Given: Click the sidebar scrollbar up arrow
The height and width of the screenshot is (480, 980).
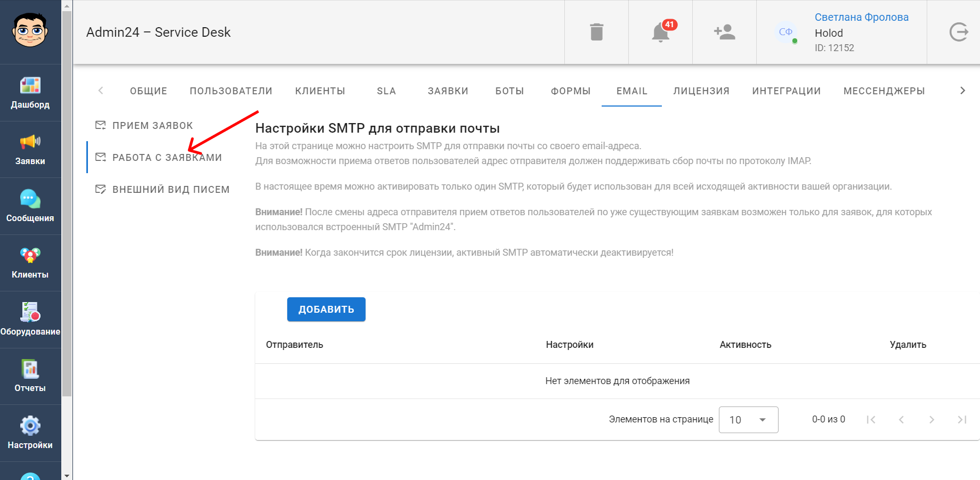Looking at the screenshot, I should [67, 6].
